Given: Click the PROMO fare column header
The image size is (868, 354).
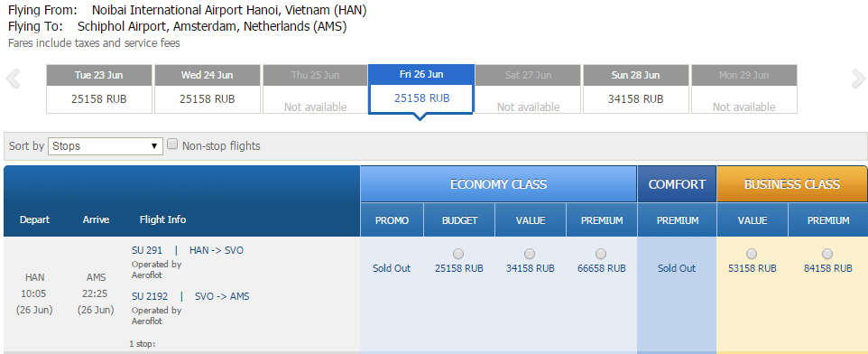Looking at the screenshot, I should 392,220.
